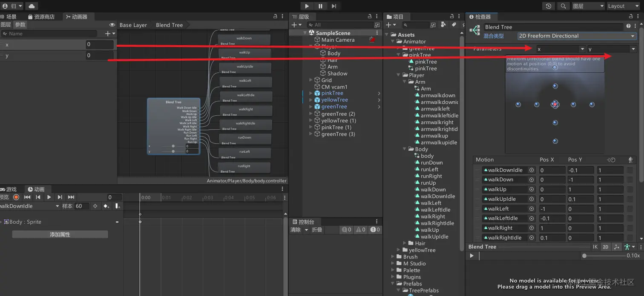Open the cloud services icon
This screenshot has height=296, width=644.
[x=32, y=6]
